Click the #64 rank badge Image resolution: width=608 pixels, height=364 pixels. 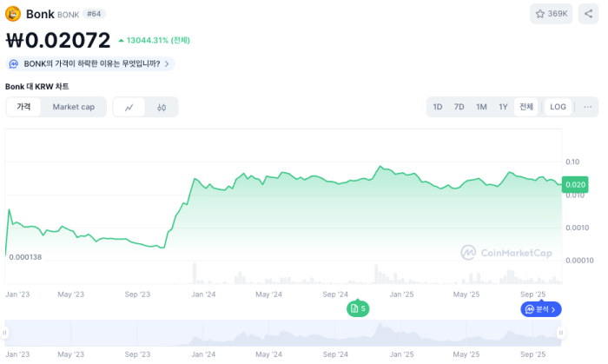[94, 14]
